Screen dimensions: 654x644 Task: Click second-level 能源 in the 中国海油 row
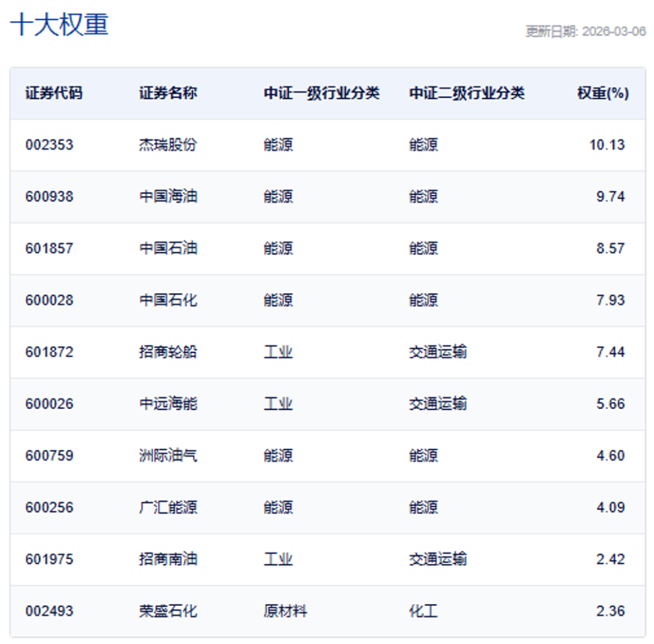pyautogui.click(x=423, y=196)
